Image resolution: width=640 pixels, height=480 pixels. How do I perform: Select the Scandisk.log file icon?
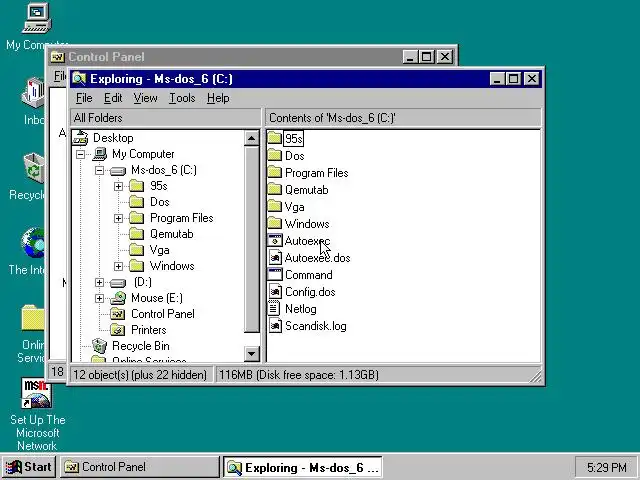pyautogui.click(x=275, y=326)
